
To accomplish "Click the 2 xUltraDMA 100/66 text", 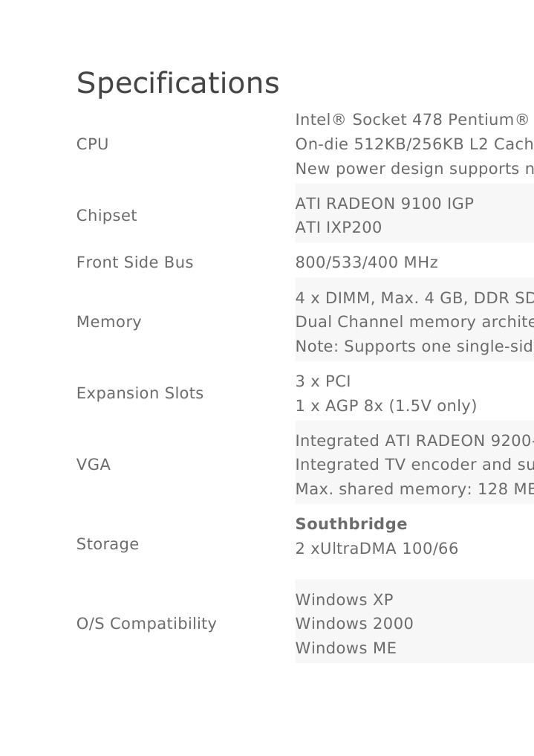I will tap(377, 549).
